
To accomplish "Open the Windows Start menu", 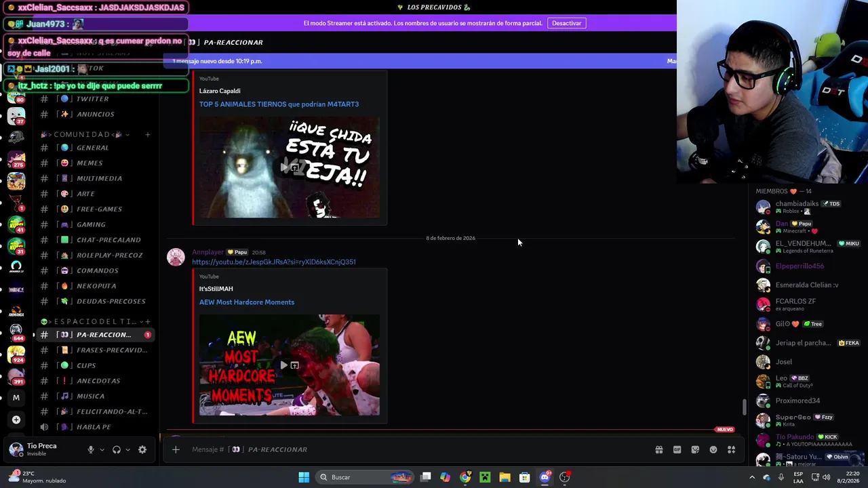I will tap(304, 477).
